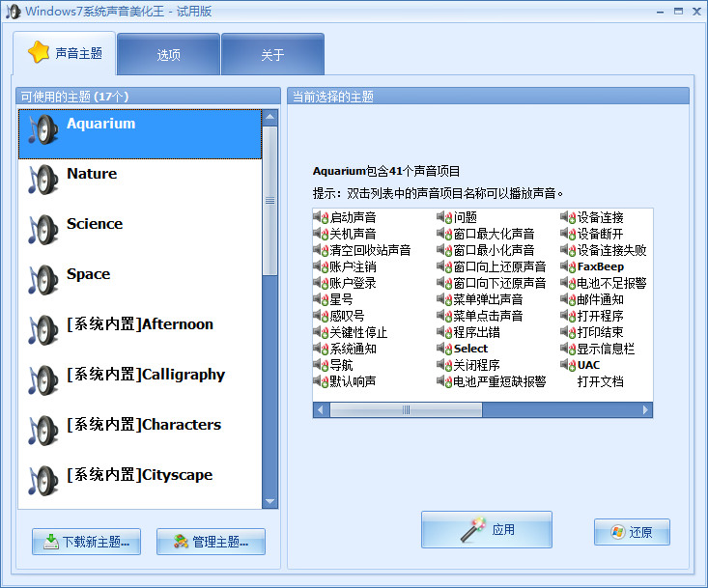This screenshot has width=708, height=588.
Task: Click the 显示信息栏 sound item
Action: tap(606, 349)
